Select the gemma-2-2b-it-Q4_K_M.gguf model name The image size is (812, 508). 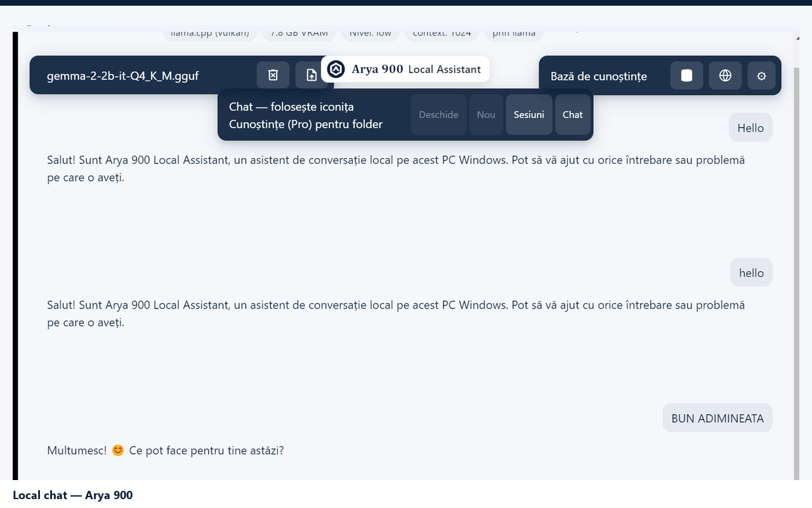123,76
